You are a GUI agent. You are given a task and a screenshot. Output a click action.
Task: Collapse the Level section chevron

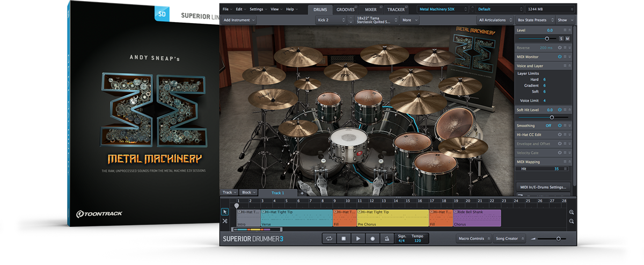(x=569, y=30)
